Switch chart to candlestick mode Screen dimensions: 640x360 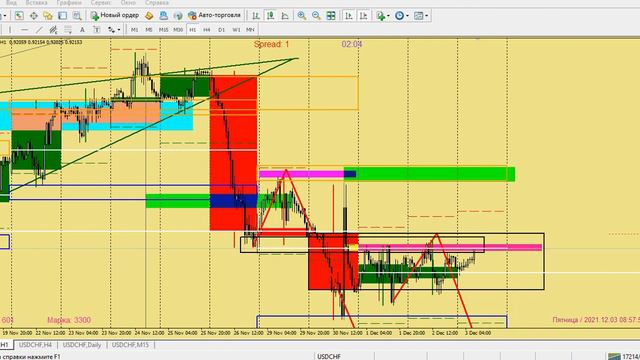point(270,16)
